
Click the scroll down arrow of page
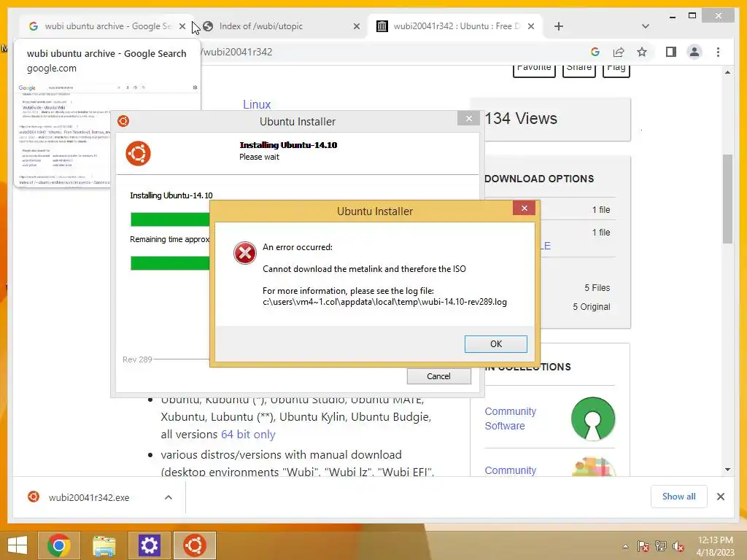[x=727, y=470]
